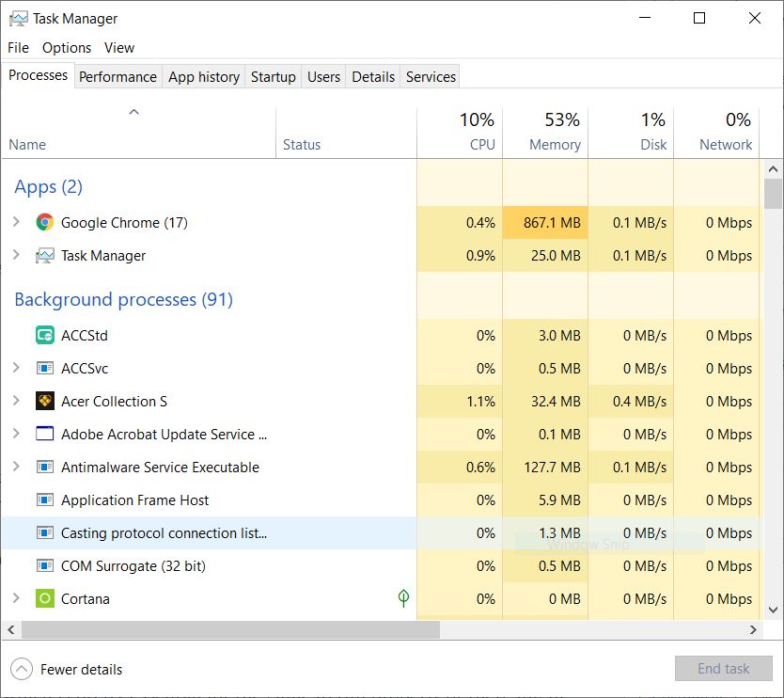784x698 pixels.
Task: Open the File menu
Action: click(18, 48)
